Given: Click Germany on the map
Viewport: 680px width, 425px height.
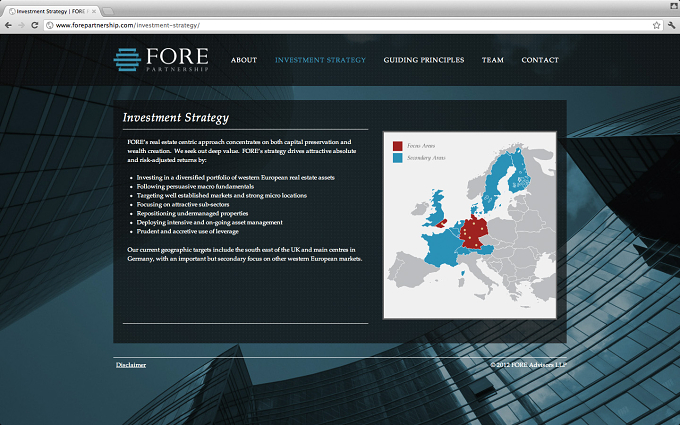Looking at the screenshot, I should (x=474, y=233).
